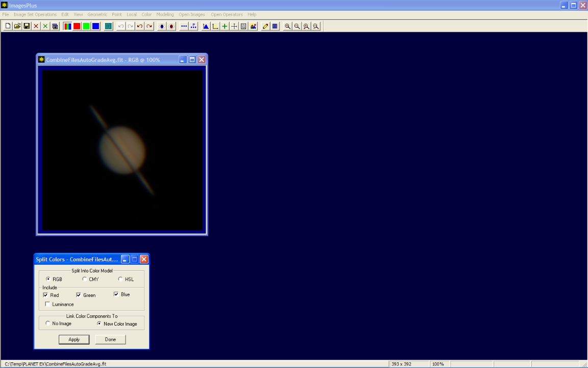Open the Geometric menu

(x=97, y=14)
